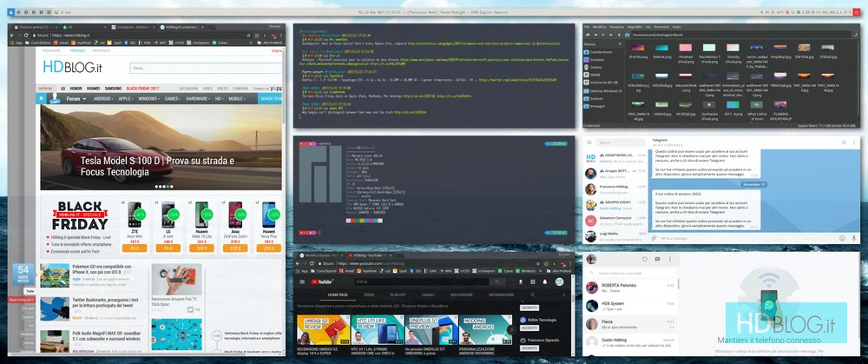This screenshot has height=364, width=868.
Task: Open Francesca Hdblog chat in Telegram
Action: point(615,189)
